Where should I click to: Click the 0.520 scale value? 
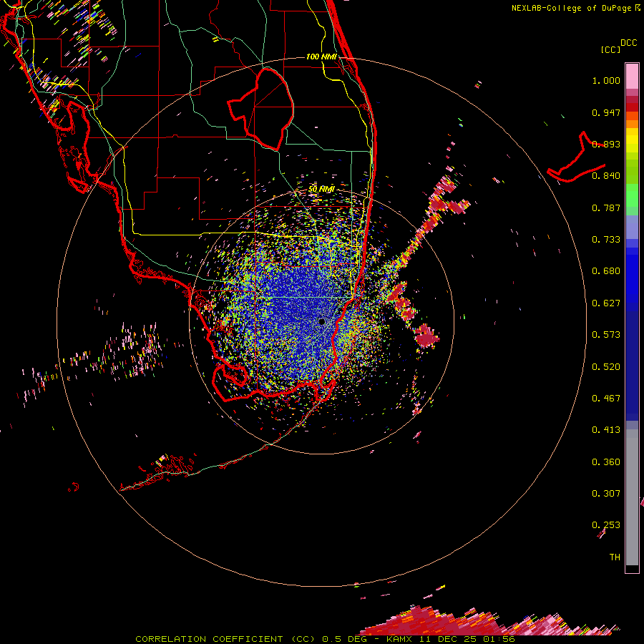tap(606, 367)
